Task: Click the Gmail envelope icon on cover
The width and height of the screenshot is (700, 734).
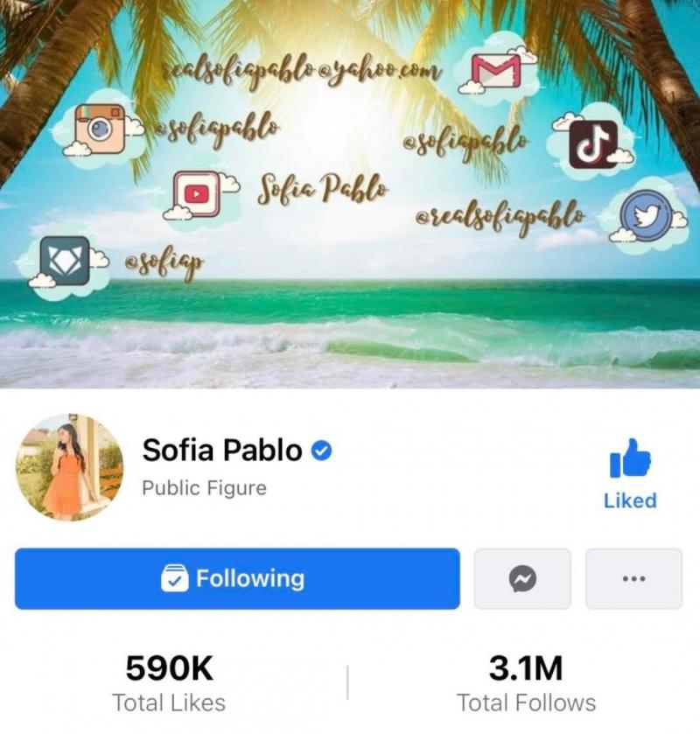Action: 496,71
